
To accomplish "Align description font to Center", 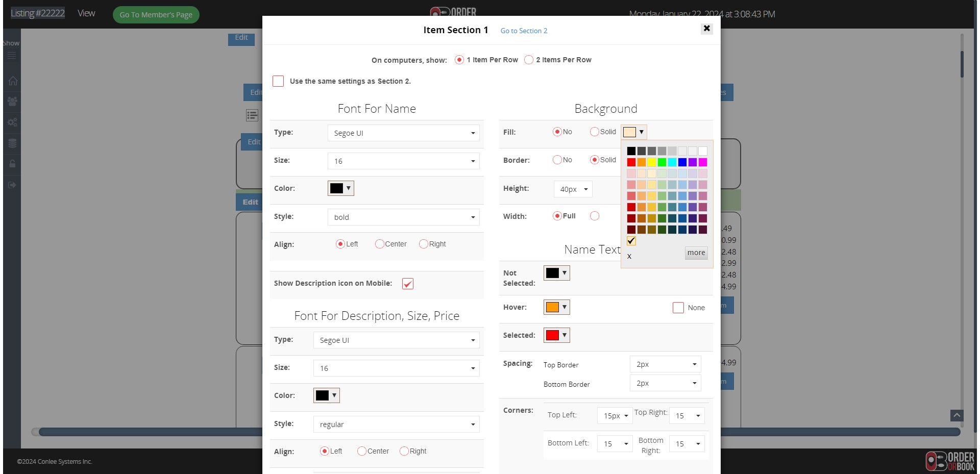I will (362, 451).
